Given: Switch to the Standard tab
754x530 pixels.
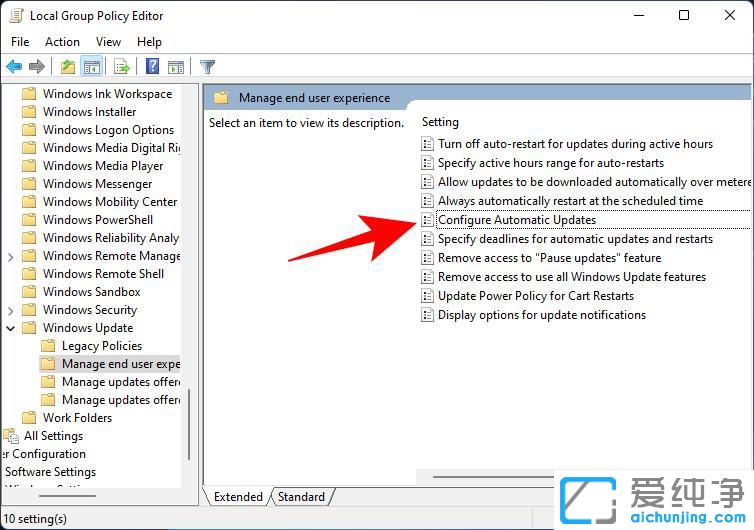Looking at the screenshot, I should pos(302,497).
